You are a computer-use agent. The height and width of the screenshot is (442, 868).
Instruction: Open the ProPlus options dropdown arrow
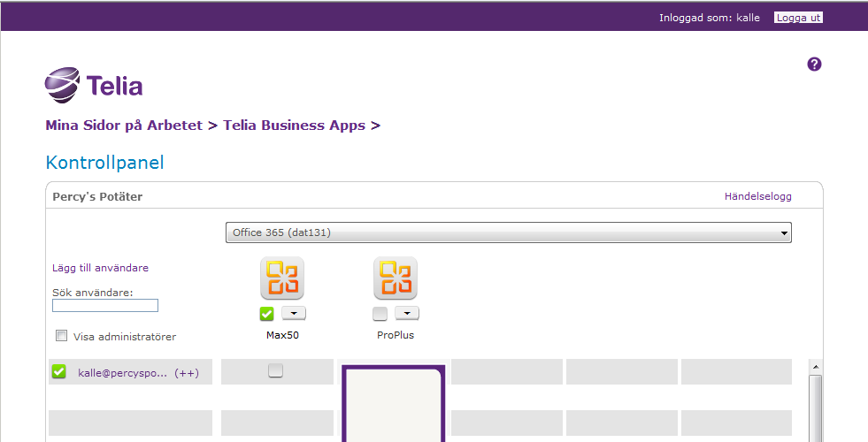pos(407,314)
